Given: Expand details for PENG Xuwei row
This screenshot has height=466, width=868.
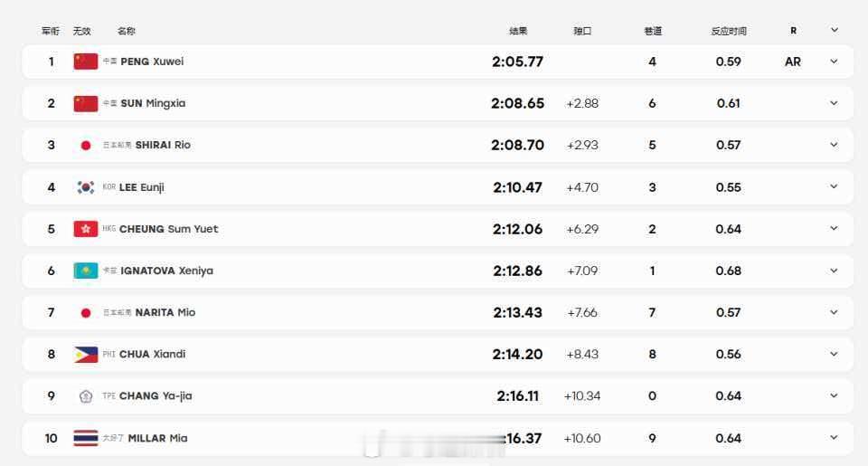Looking at the screenshot, I should click(x=834, y=62).
